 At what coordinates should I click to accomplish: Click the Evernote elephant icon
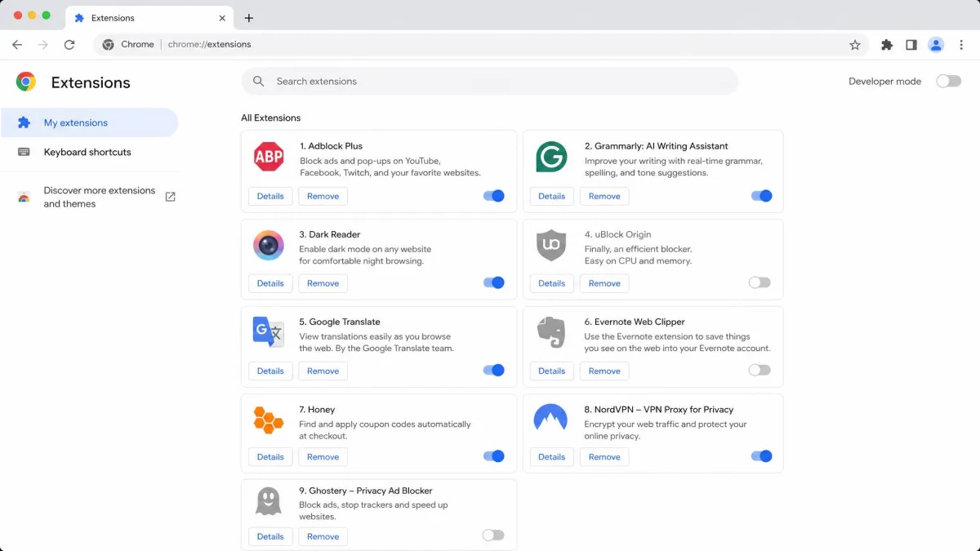coord(551,332)
